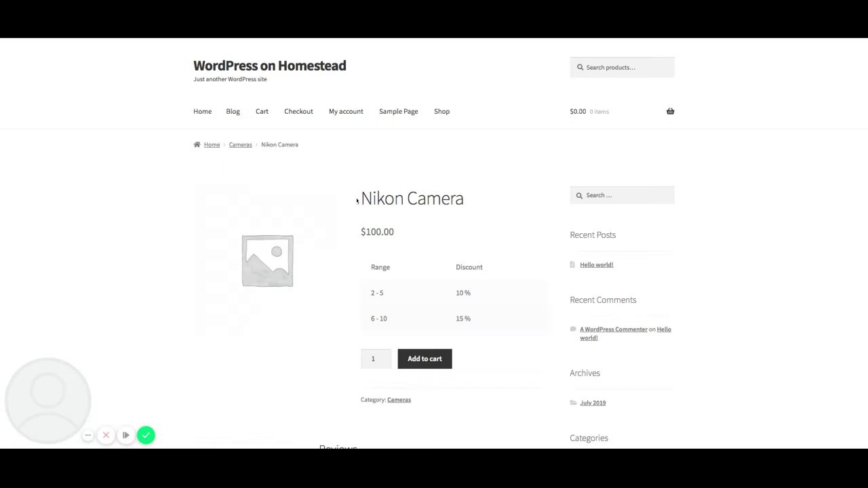Click the green checkmark recording button
This screenshot has width=868, height=488.
pos(146,435)
